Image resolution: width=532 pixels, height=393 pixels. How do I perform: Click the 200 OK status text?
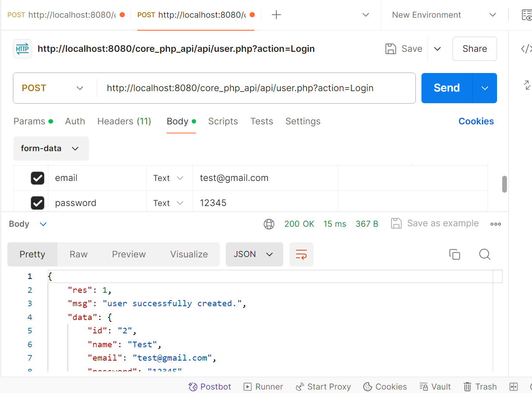tap(299, 224)
